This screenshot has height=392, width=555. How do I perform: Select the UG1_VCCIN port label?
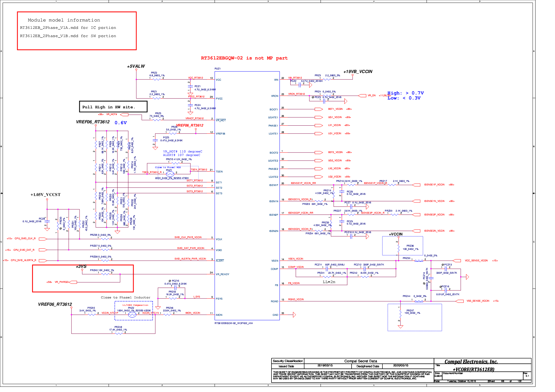[335, 117]
